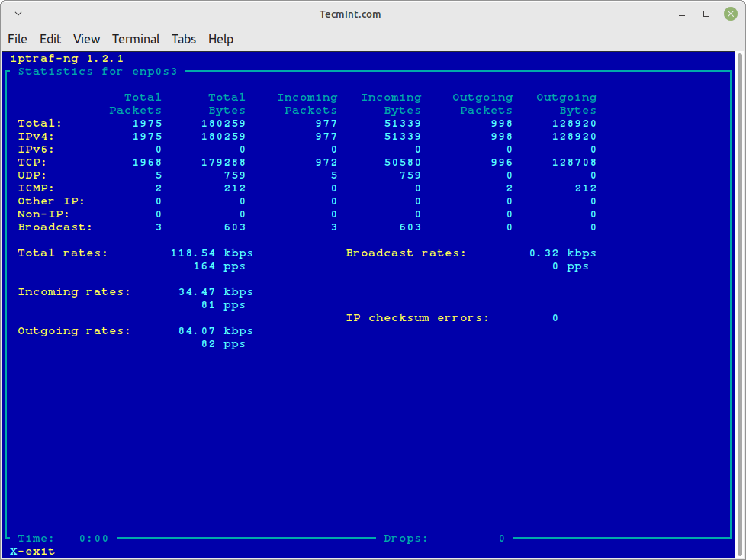Click TCP total packets value 1968
The height and width of the screenshot is (560, 746).
click(147, 163)
